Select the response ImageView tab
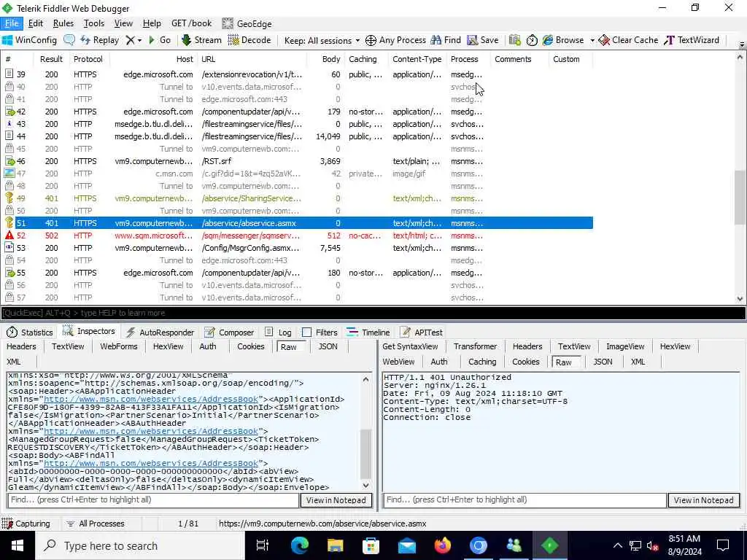This screenshot has width=747, height=560. coord(625,346)
